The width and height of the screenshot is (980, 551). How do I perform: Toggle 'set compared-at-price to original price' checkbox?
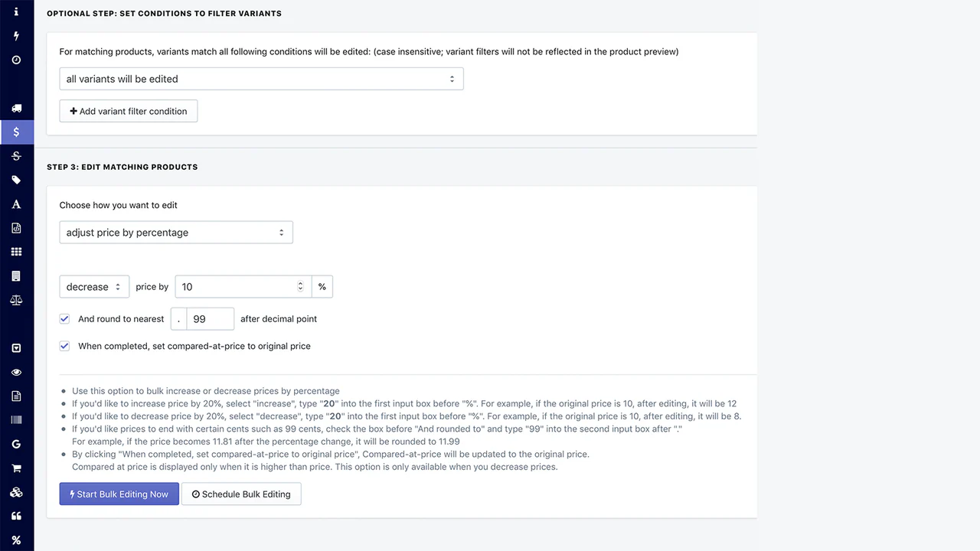(x=65, y=346)
